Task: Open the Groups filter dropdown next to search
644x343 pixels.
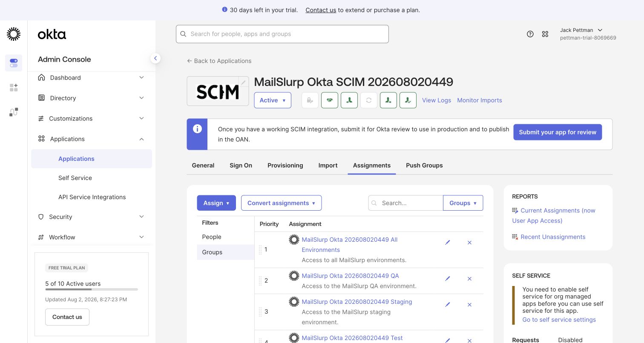Action: (x=463, y=203)
